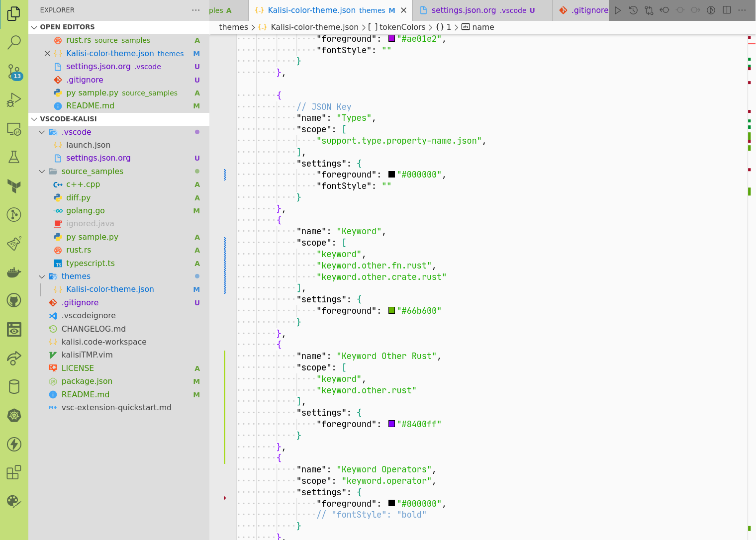Viewport: 756px width, 540px height.
Task: Open launch.json in .vscode folder
Action: pyautogui.click(x=119, y=145)
